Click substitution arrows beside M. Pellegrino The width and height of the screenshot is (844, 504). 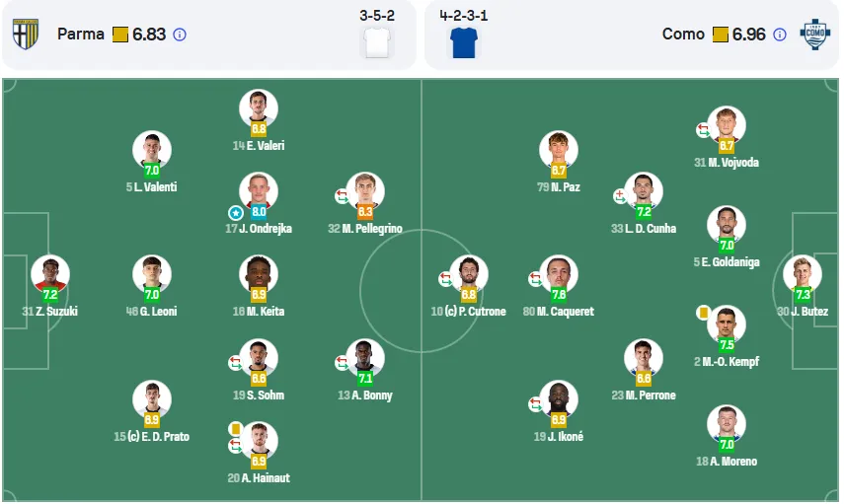click(x=342, y=196)
